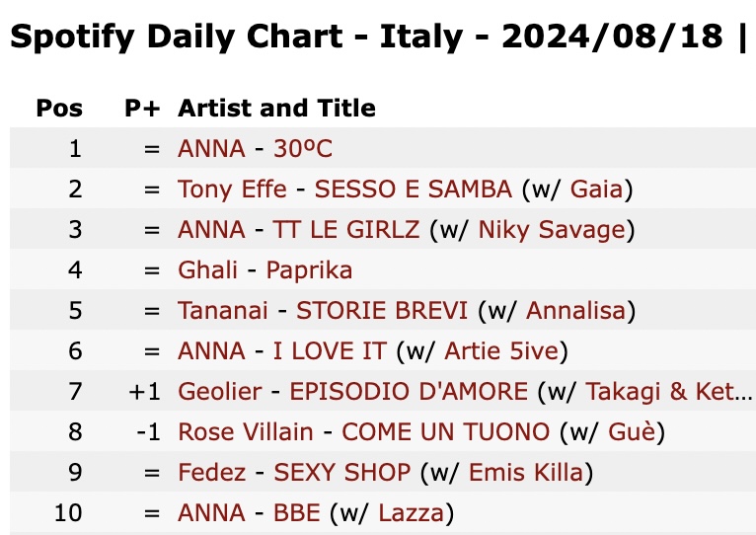Open SESSO E SAMBA track link
Viewport: 756px width, 535px height.
[414, 189]
